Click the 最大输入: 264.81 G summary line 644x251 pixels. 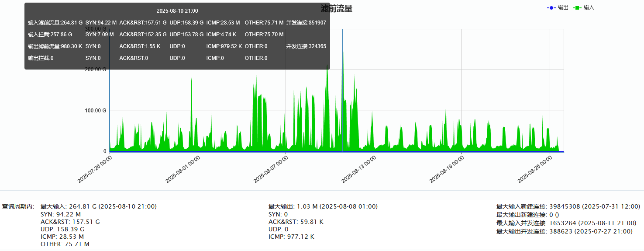[x=98, y=206]
